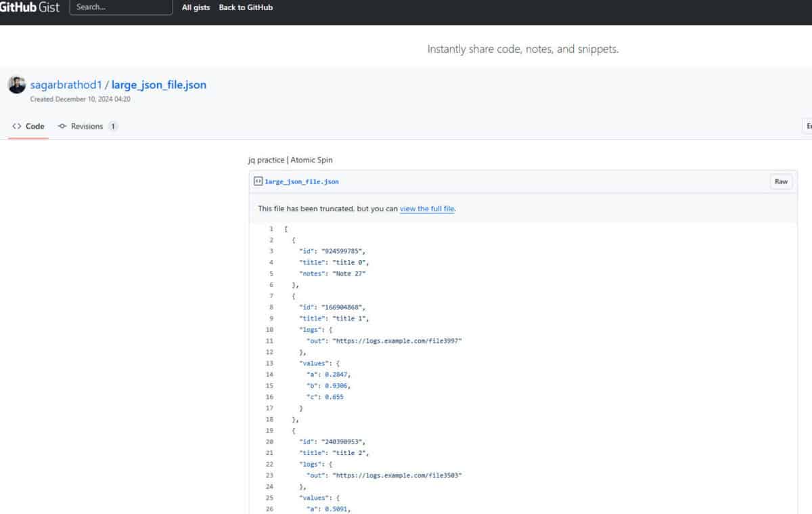812x514 pixels.
Task: Click the large_json_file.json title link
Action: tap(158, 85)
